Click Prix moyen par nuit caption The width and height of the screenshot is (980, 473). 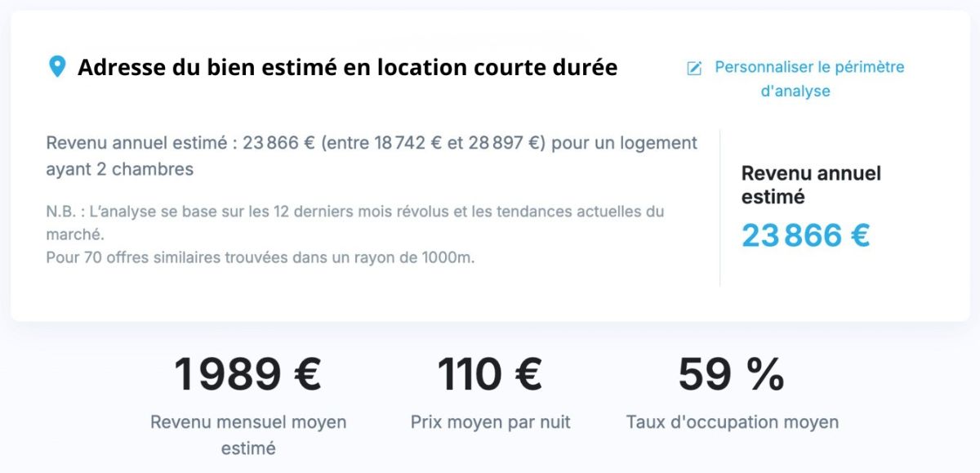point(490,422)
